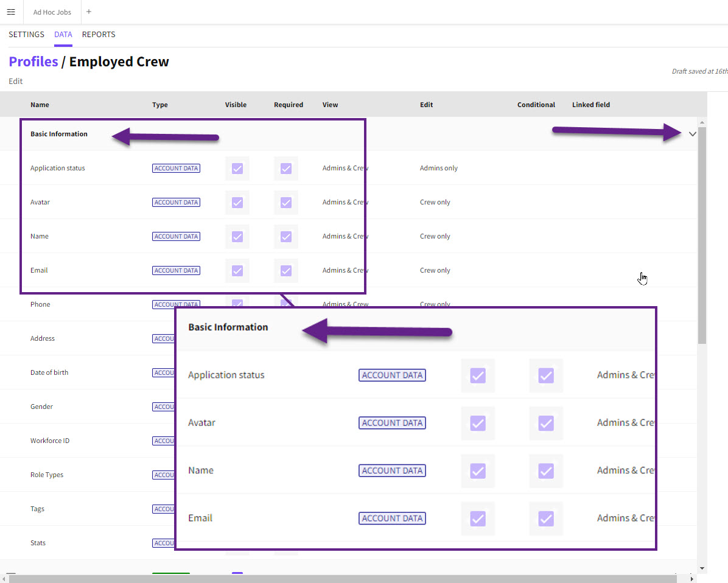Image resolution: width=728 pixels, height=583 pixels.
Task: Click the ACCOUNT DATA badge in Phone row
Action: coord(176,304)
